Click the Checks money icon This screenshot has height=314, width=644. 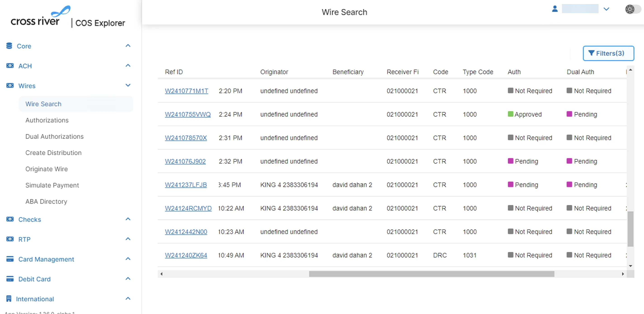[10, 219]
